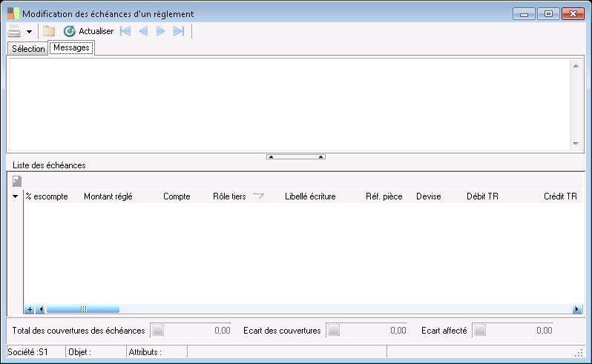Viewport: 592px width, 364px height.
Task: Click the printer icon in toolbar
Action: 14,31
